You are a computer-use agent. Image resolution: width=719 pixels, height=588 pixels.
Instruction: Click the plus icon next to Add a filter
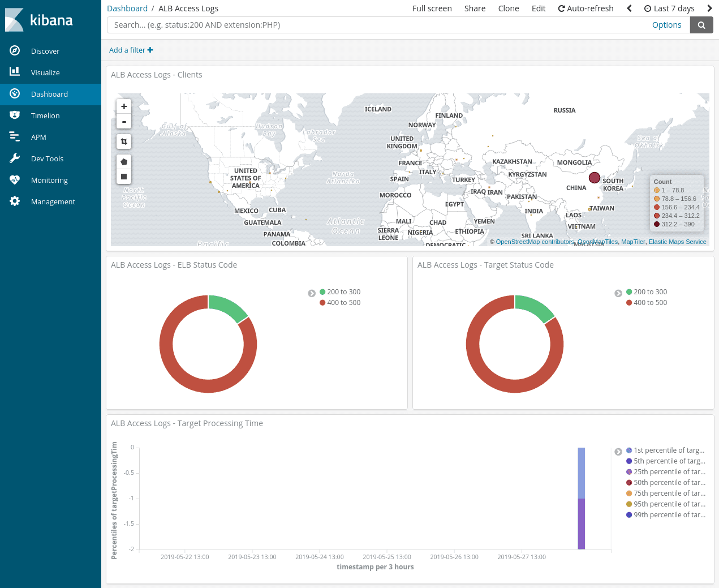[x=150, y=50]
